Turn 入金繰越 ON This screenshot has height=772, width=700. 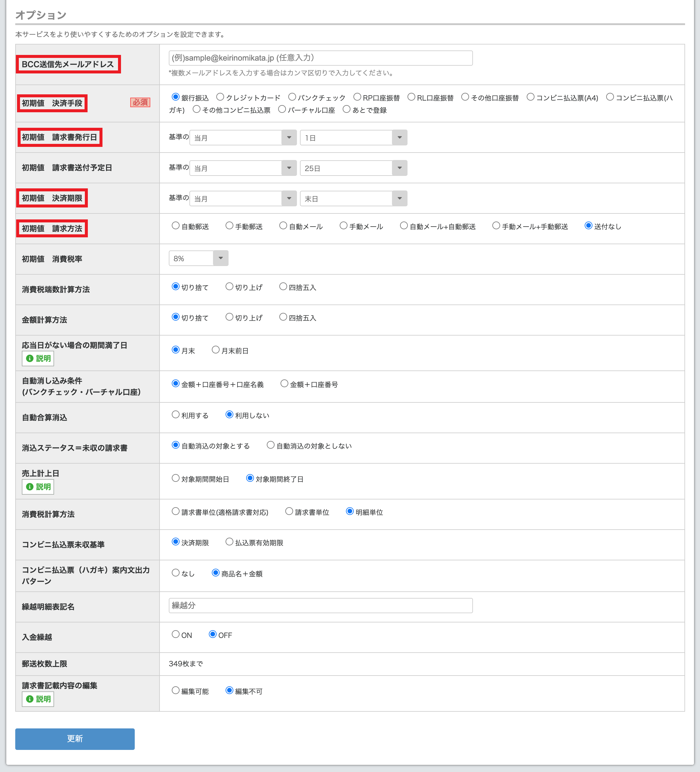click(x=175, y=634)
